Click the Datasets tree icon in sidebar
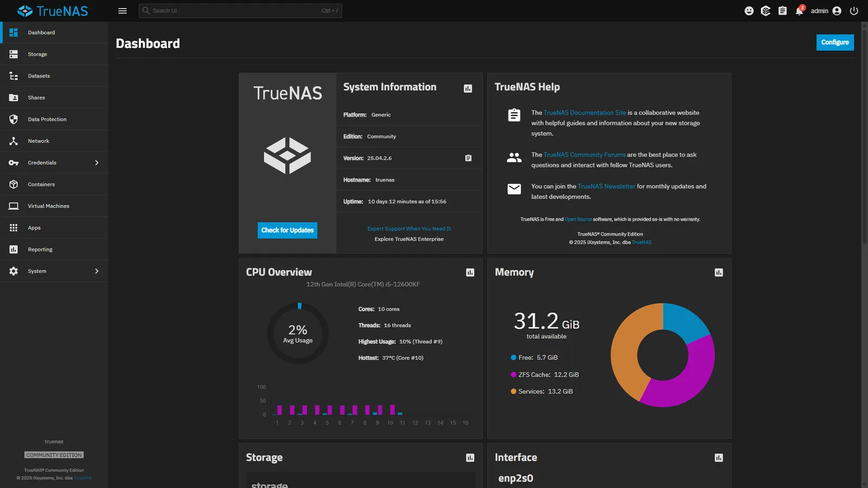This screenshot has height=488, width=868. 14,76
